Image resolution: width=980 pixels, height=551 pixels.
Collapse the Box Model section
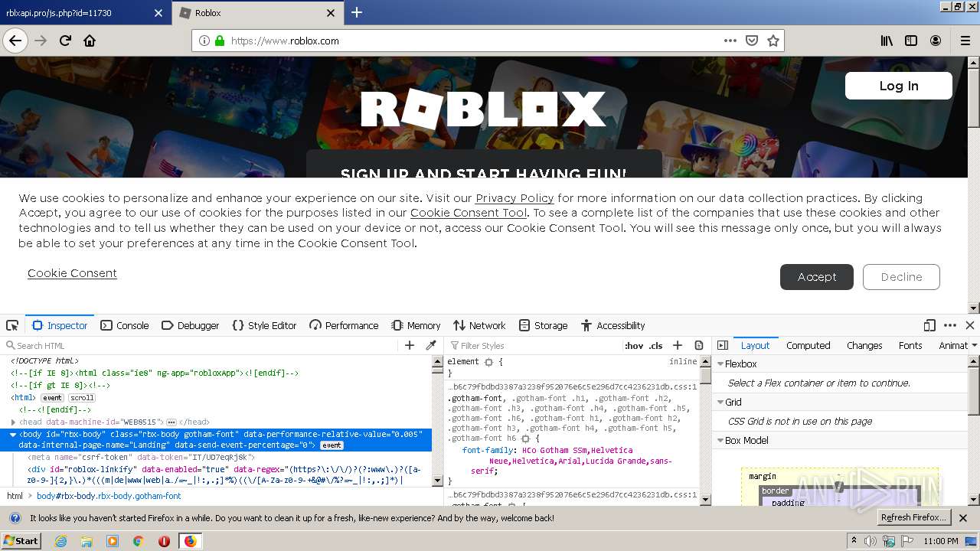pyautogui.click(x=720, y=441)
